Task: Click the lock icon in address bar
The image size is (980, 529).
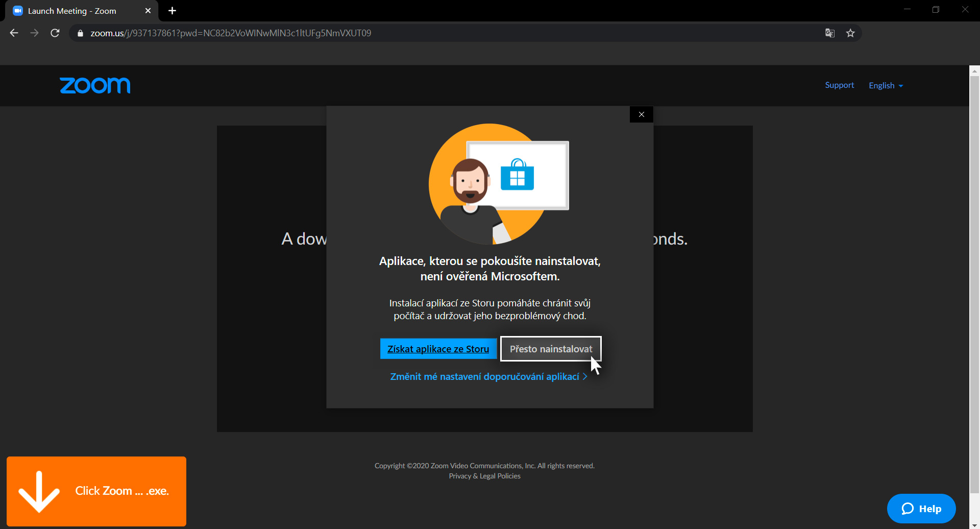Action: [80, 33]
